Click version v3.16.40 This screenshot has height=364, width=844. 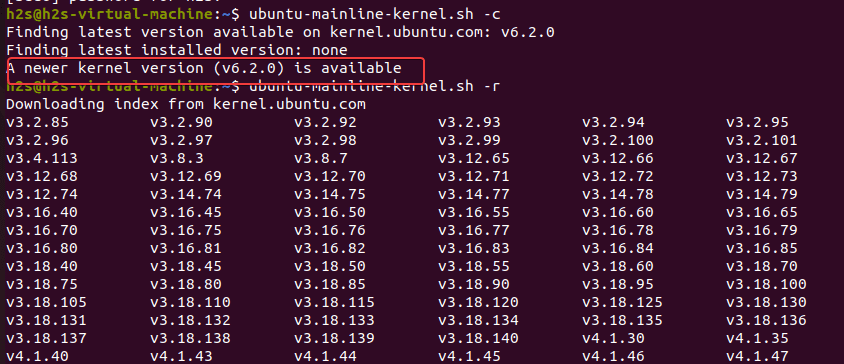click(x=42, y=213)
